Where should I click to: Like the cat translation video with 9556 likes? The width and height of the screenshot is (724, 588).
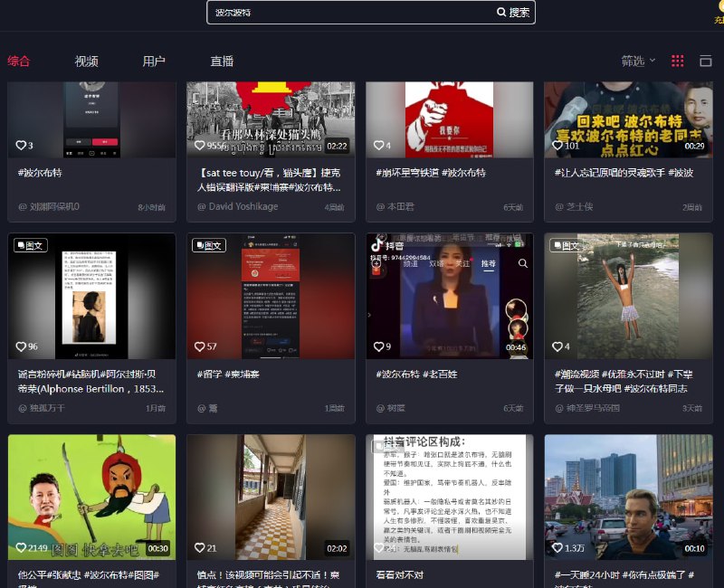click(x=199, y=144)
